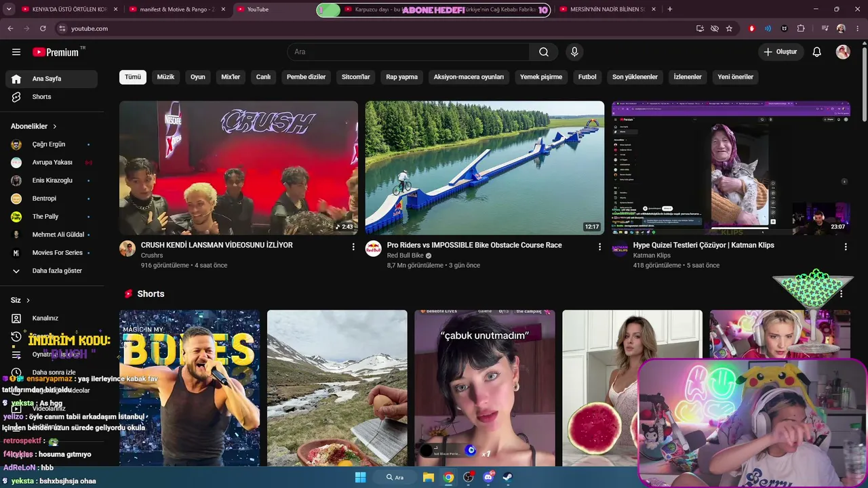Expand the Abonelikler section
The width and height of the screenshot is (868, 488).
[x=34, y=126]
